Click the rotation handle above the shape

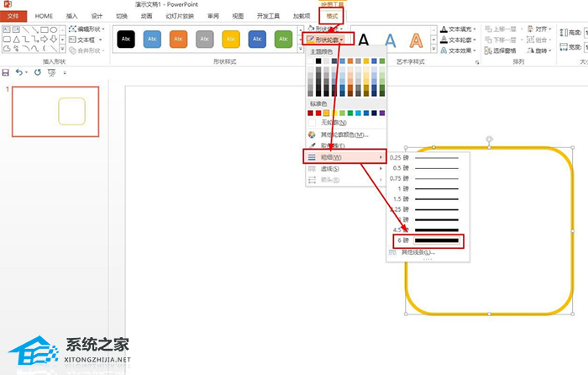point(490,140)
